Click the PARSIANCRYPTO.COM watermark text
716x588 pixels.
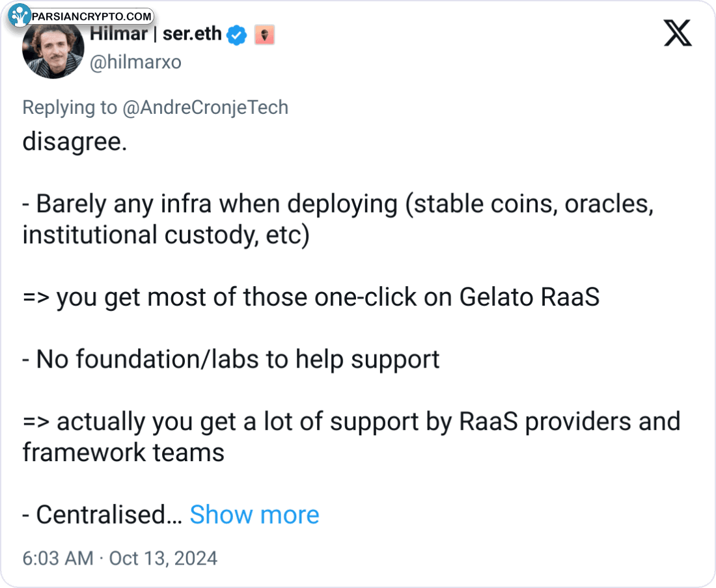pos(91,16)
